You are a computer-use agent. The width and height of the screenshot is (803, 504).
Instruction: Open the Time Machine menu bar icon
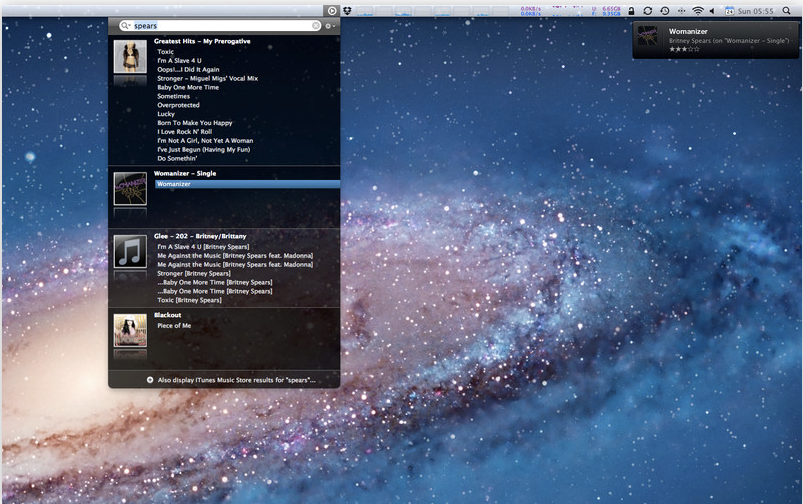point(665,11)
